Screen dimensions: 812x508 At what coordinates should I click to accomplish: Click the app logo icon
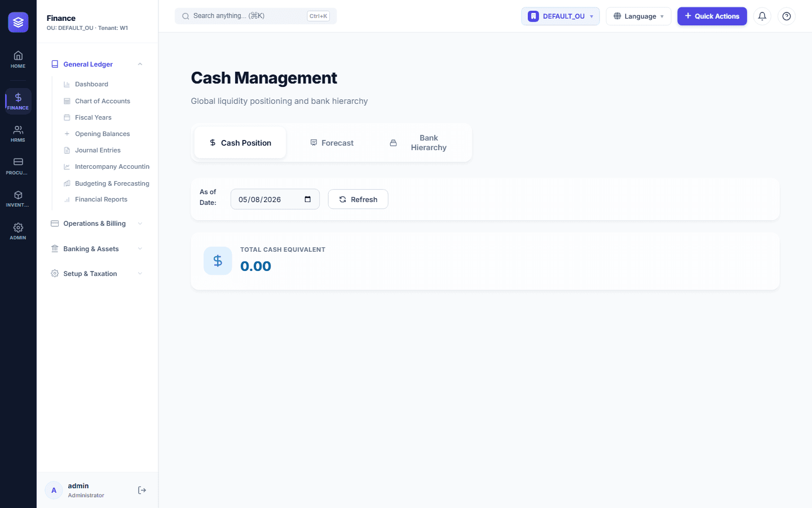click(x=18, y=23)
